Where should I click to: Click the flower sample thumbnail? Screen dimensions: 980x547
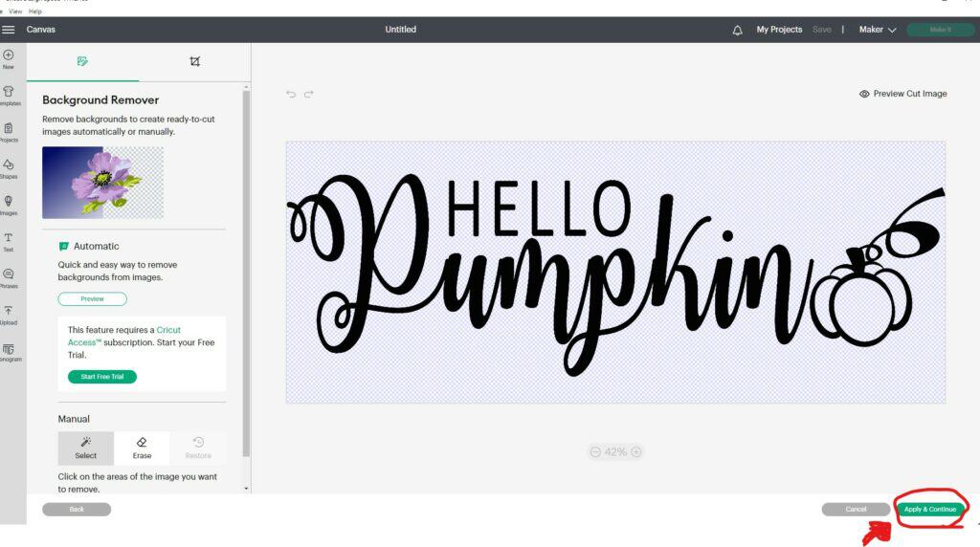pos(103,183)
